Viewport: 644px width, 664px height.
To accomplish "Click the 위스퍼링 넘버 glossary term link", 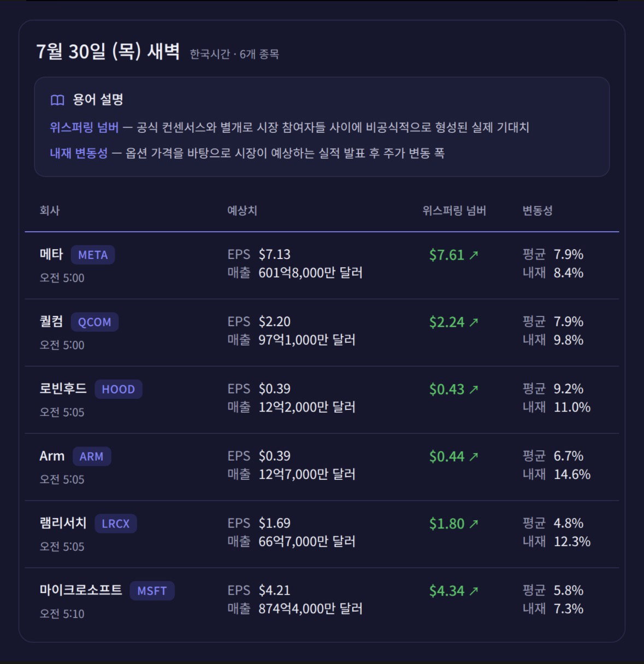I will 84,127.
